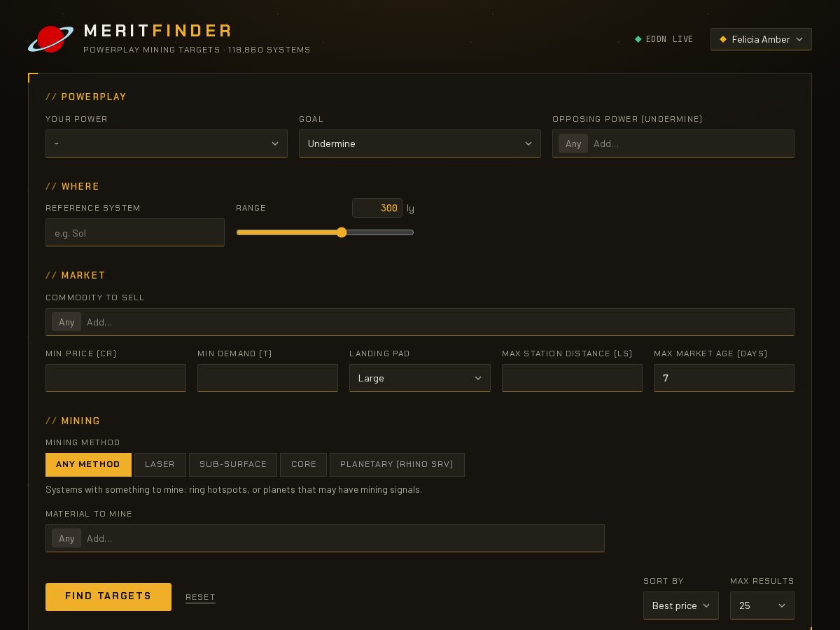840x630 pixels.
Task: Click the 'Powerplay mining targets' subtitle text
Action: click(x=152, y=50)
